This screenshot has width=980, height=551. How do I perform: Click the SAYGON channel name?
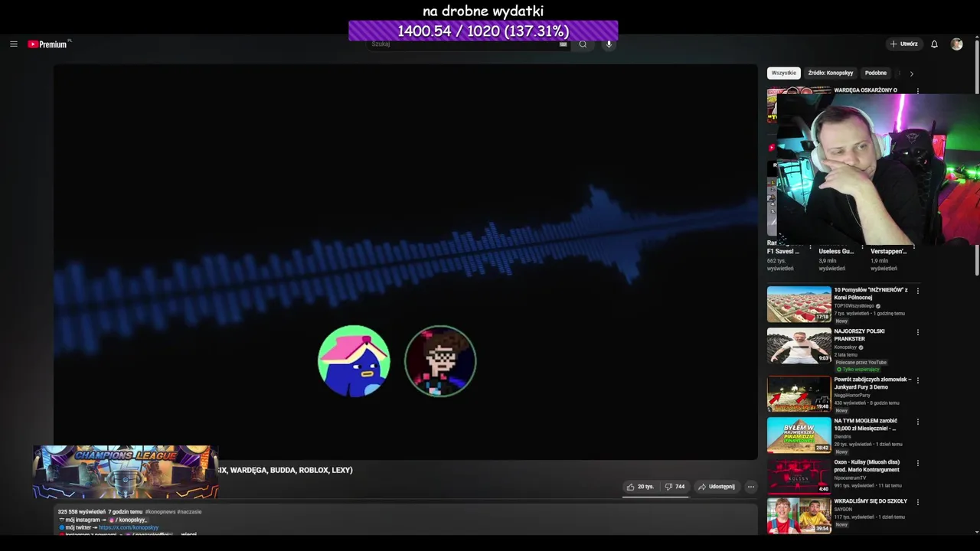click(843, 509)
